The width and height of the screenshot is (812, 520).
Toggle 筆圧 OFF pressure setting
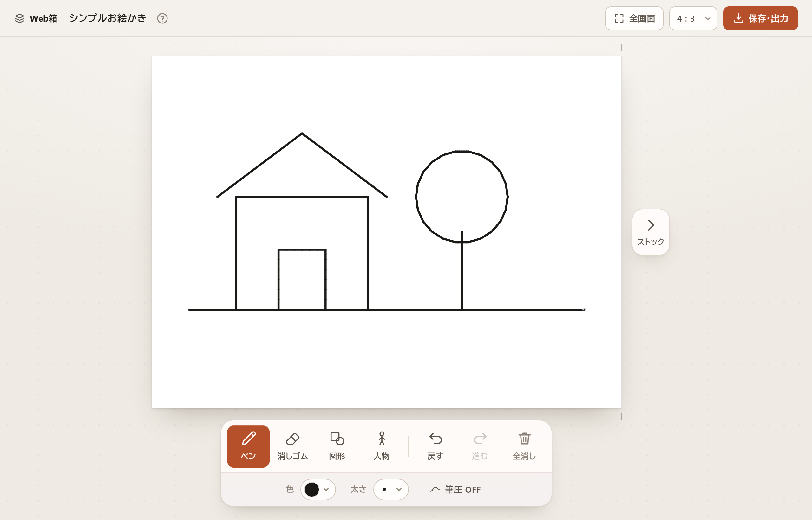tap(455, 489)
